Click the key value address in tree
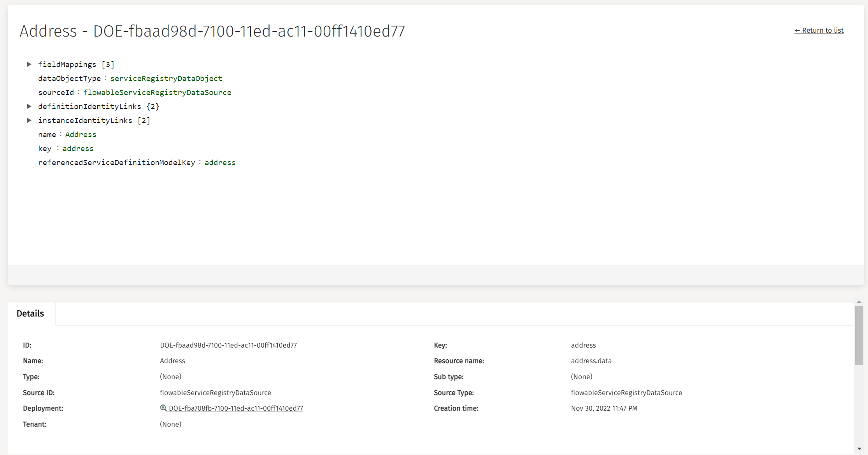868x455 pixels. (x=78, y=148)
